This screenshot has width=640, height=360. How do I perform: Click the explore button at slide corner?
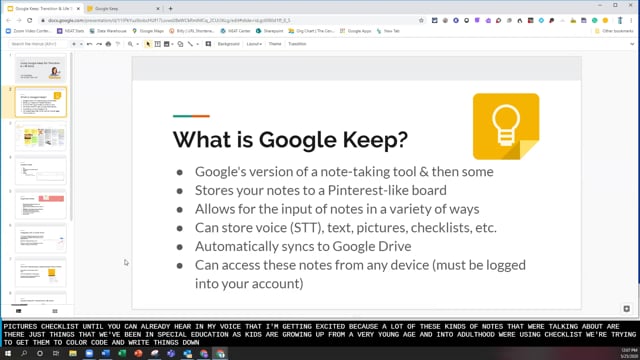tap(627, 309)
